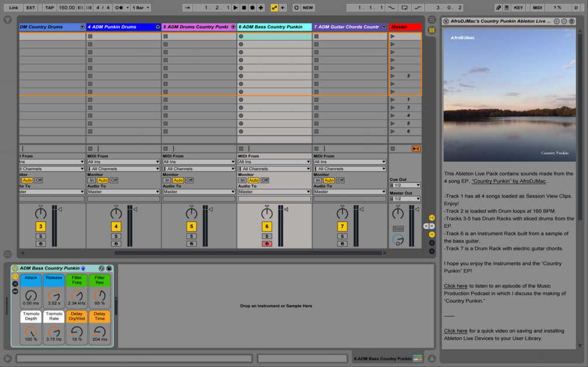Toggle the Crossfader section X show button
The width and height of the screenshot is (588, 367).
coord(432,251)
